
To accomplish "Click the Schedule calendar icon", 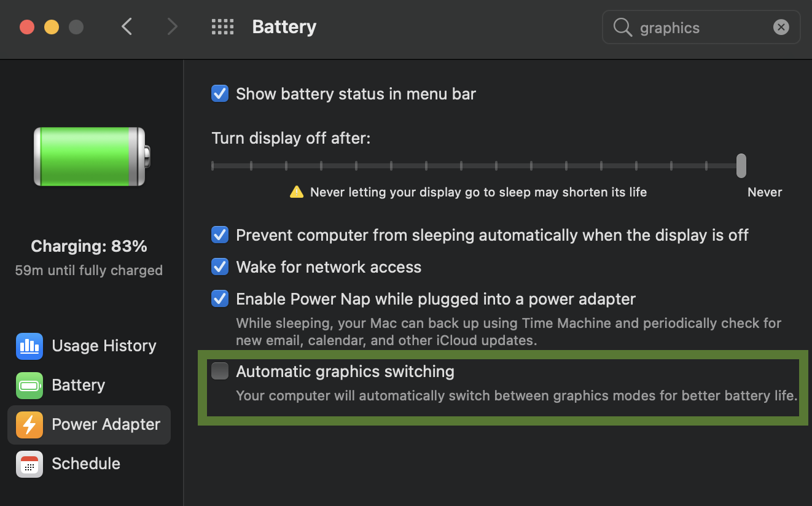I will (x=29, y=464).
